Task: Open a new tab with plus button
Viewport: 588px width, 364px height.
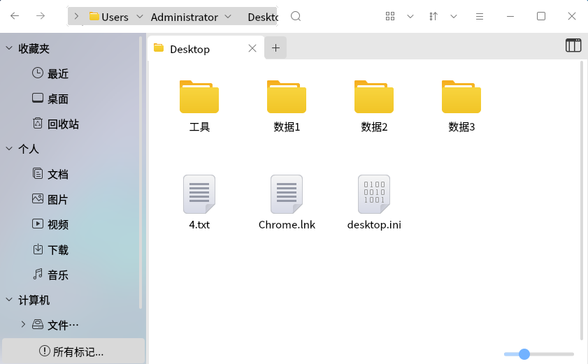Action: point(275,48)
